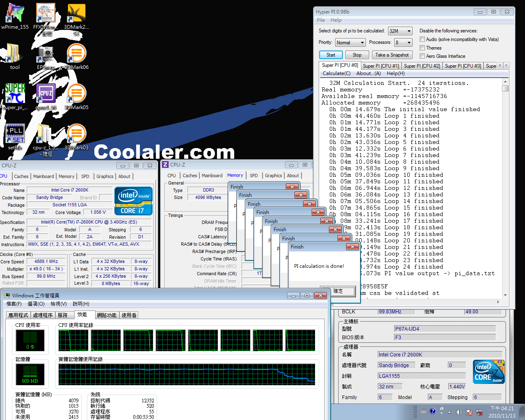Switch to Super PI [CPU #2] tab
The image size is (525, 420).
pyautogui.click(x=422, y=66)
